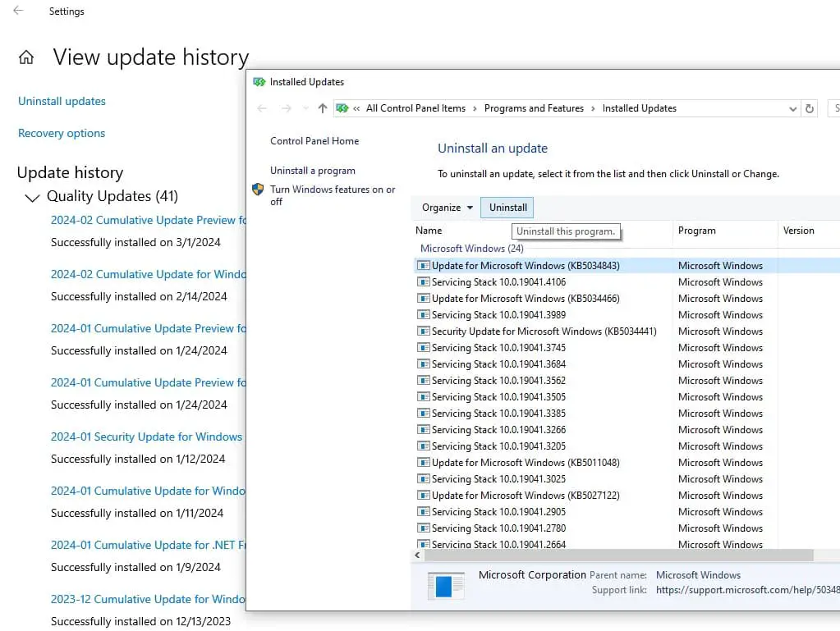Click the Settings back arrow icon
Image resolution: width=840 pixels, height=631 pixels.
pos(18,11)
